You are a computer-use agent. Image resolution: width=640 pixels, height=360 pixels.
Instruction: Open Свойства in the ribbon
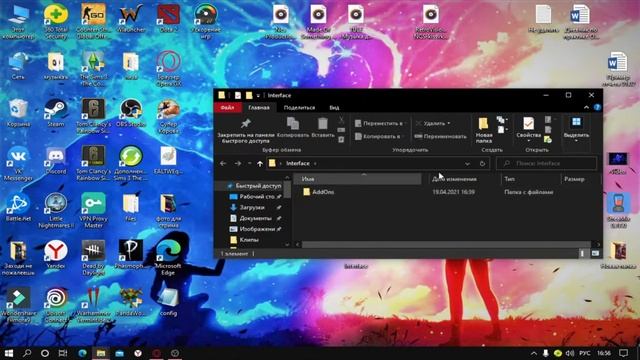point(529,130)
